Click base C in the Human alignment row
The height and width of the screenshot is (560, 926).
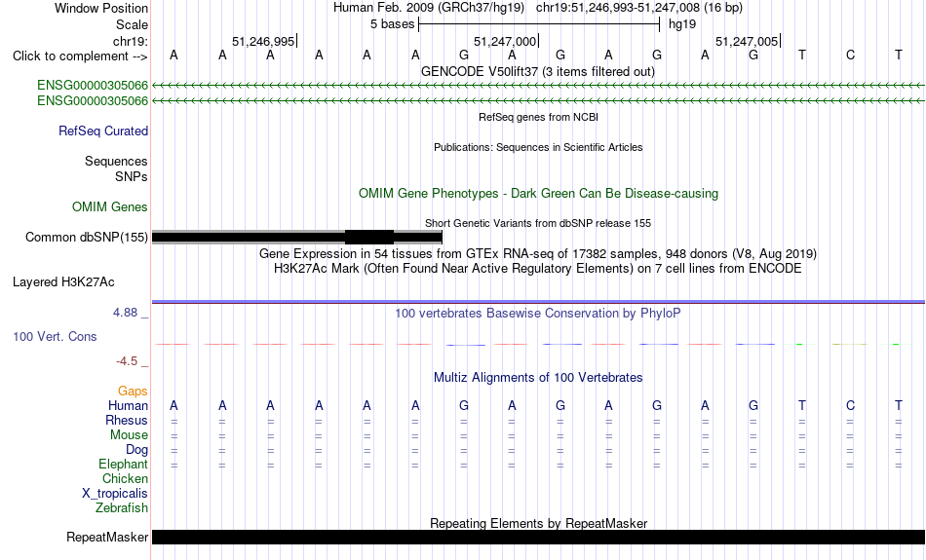click(850, 405)
